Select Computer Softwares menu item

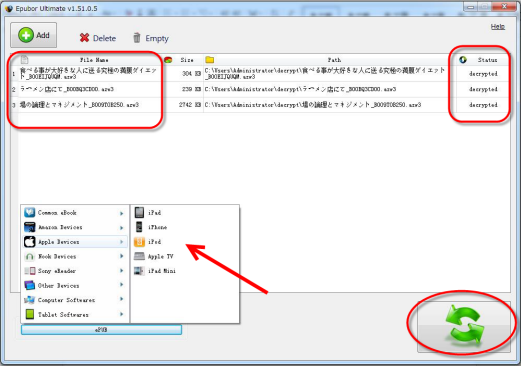coord(75,300)
